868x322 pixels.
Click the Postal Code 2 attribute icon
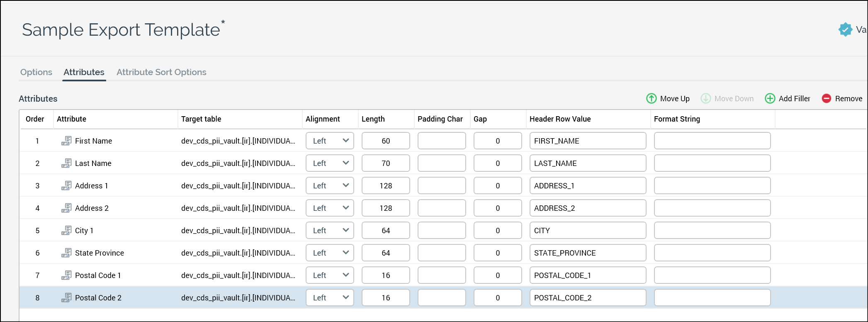click(66, 298)
